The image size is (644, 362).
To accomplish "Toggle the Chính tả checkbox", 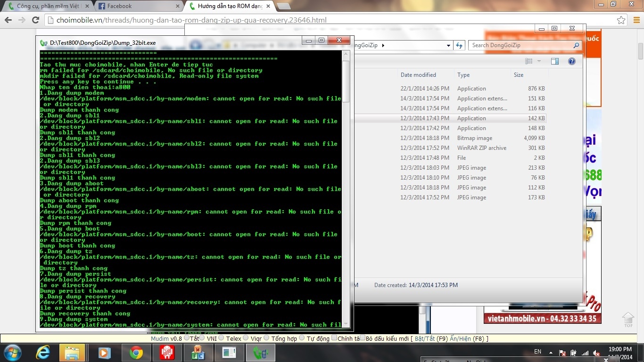I will pos(334,338).
